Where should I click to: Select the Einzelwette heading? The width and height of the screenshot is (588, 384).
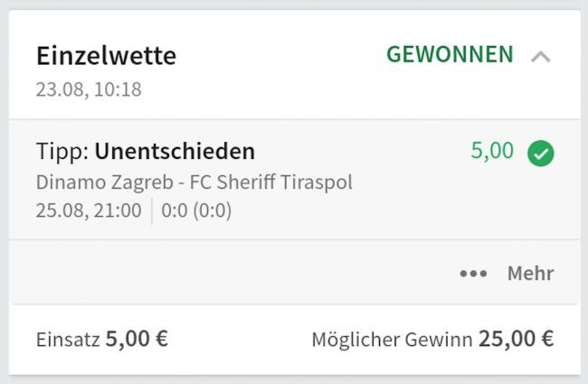106,56
